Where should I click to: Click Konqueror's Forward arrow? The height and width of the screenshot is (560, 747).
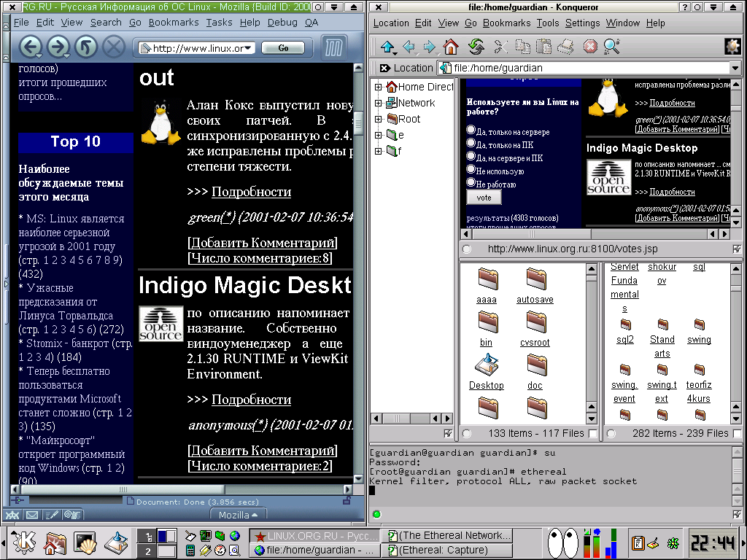[429, 47]
